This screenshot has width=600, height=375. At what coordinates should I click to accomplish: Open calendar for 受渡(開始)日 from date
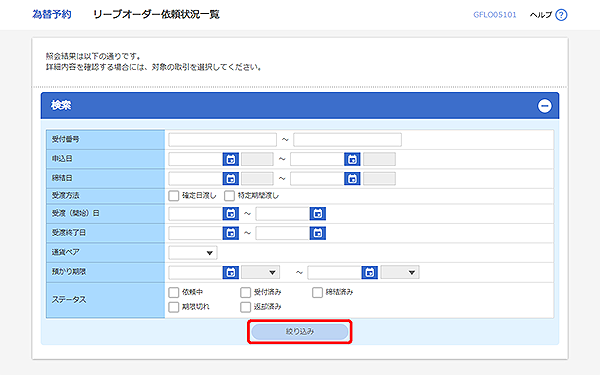coord(231,214)
